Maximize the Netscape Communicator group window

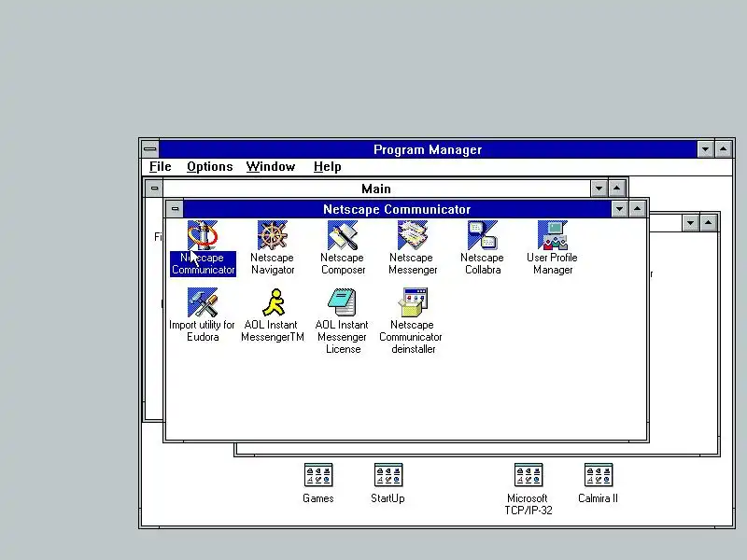coord(638,208)
